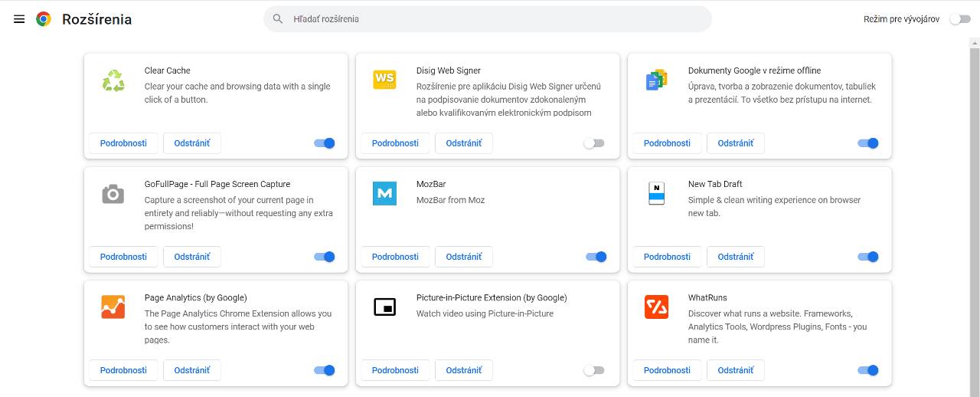
Task: Click 'GoFullPage - Full Page Screen Capture' title
Action: (x=217, y=184)
